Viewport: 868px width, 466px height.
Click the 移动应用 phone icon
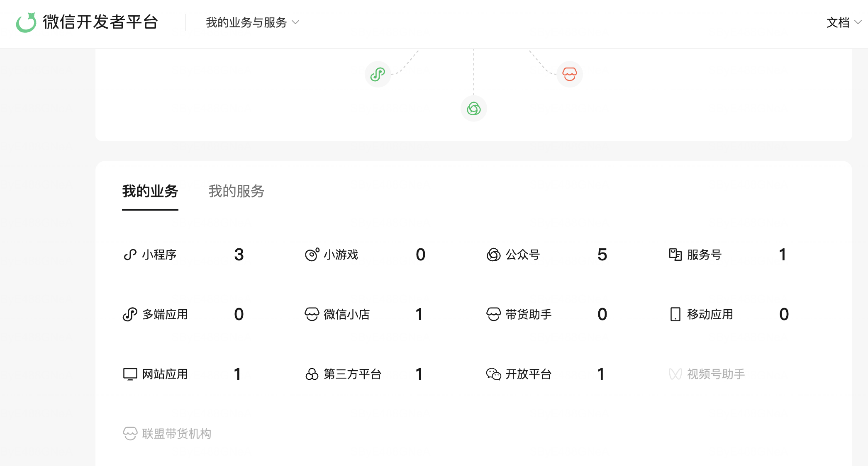pyautogui.click(x=675, y=314)
